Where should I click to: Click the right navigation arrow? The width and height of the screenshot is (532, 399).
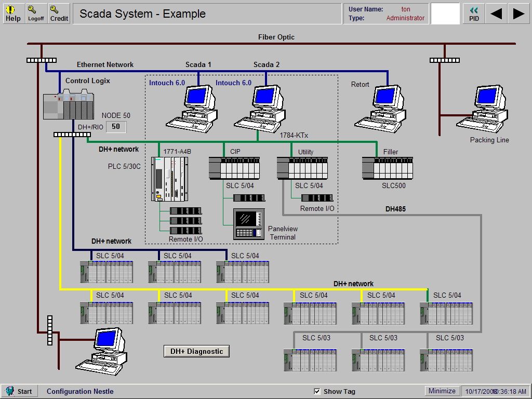click(518, 12)
